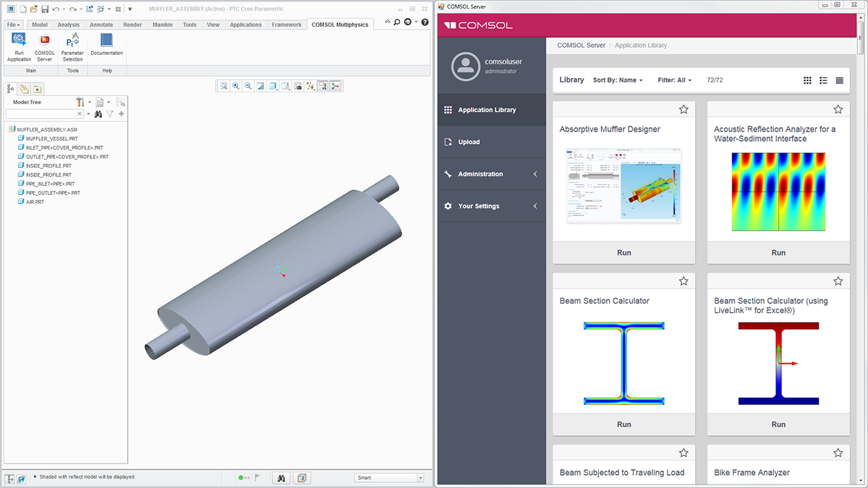Viewport: 868px width, 488px height.
Task: Click the COMSOL Server breadcrumb link
Action: pos(581,46)
